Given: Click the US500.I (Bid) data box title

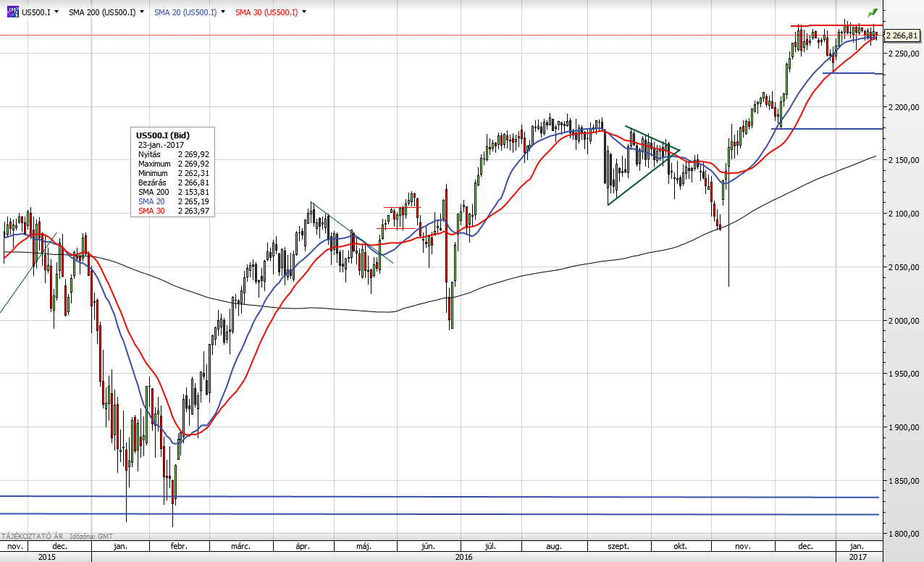Looking at the screenshot, I should tap(162, 135).
